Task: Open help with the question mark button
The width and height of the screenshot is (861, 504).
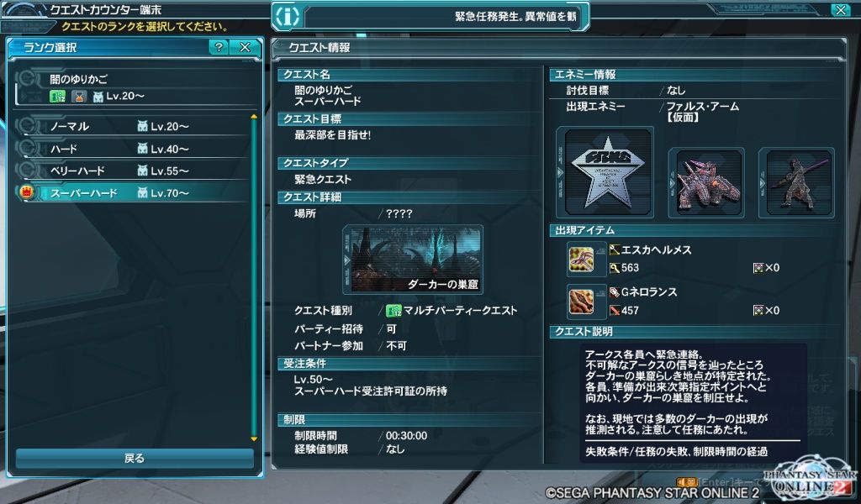Action: (x=219, y=47)
